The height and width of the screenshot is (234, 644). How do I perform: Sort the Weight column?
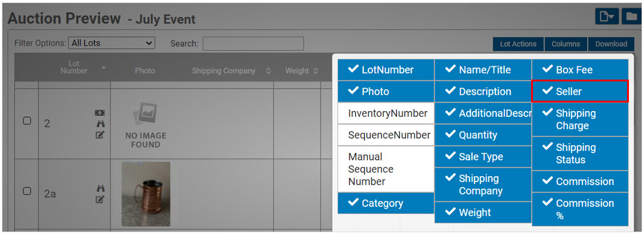316,71
